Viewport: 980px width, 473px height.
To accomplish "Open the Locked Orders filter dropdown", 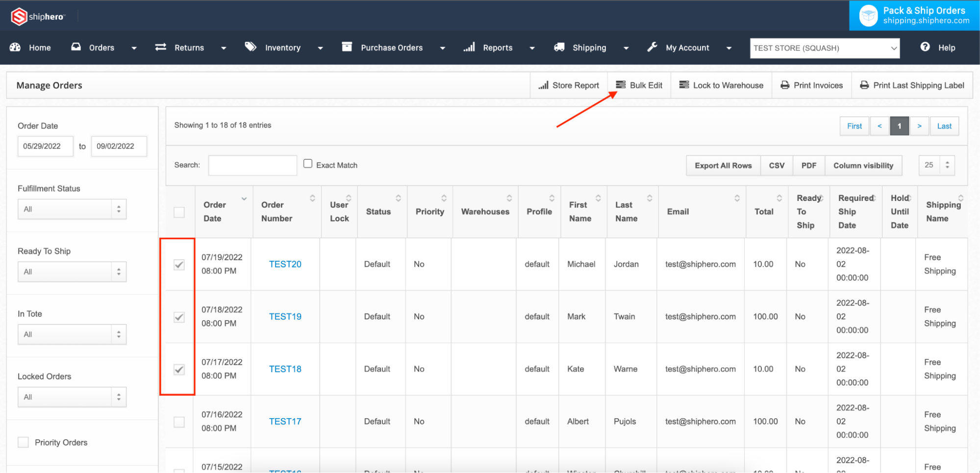I will coord(72,397).
